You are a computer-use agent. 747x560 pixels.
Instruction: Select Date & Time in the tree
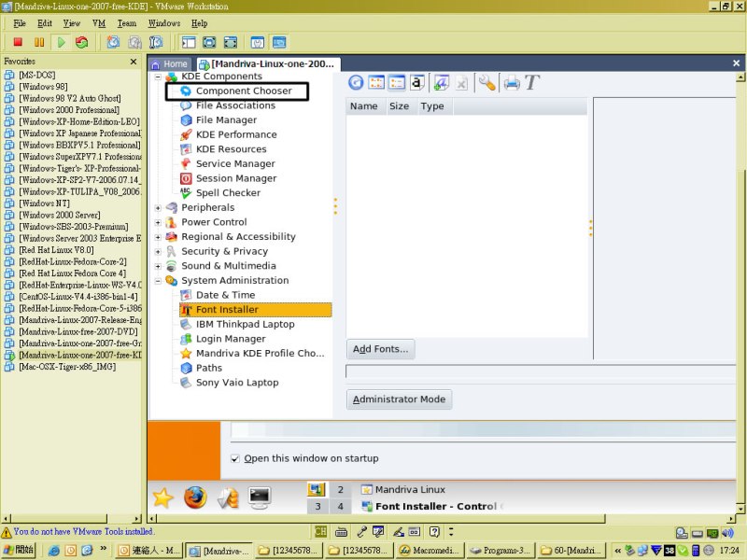tap(225, 295)
